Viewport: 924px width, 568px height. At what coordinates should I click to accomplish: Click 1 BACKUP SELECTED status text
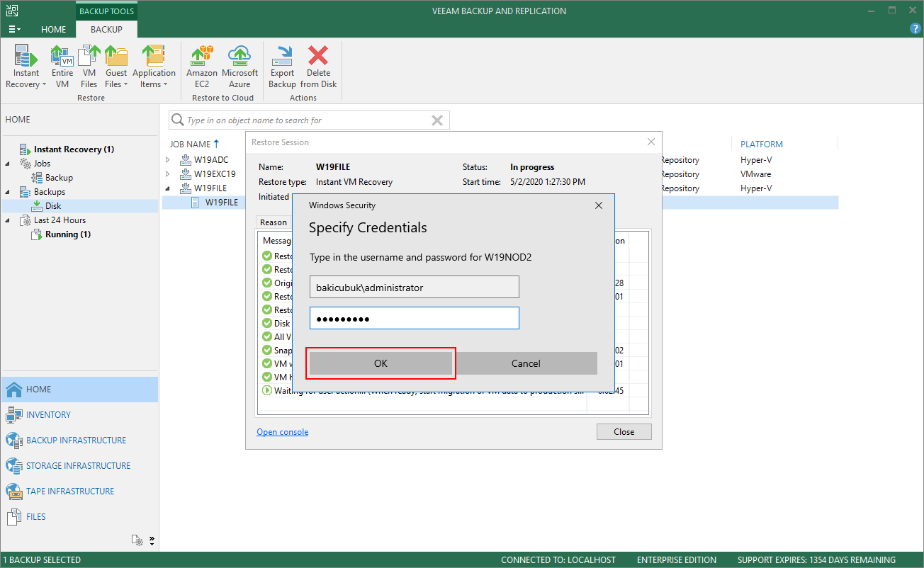click(42, 560)
